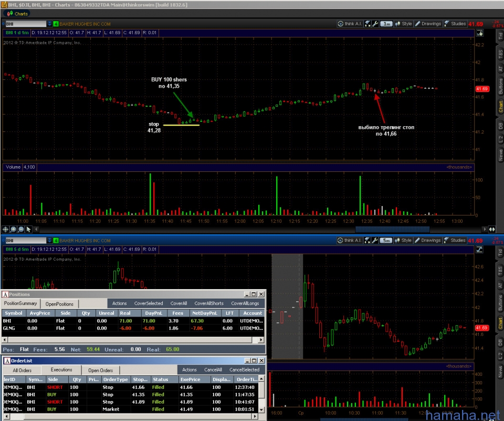Viewport: 504px width, 421px height.
Task: Open T&S side tab on lower chart
Action: [500, 271]
